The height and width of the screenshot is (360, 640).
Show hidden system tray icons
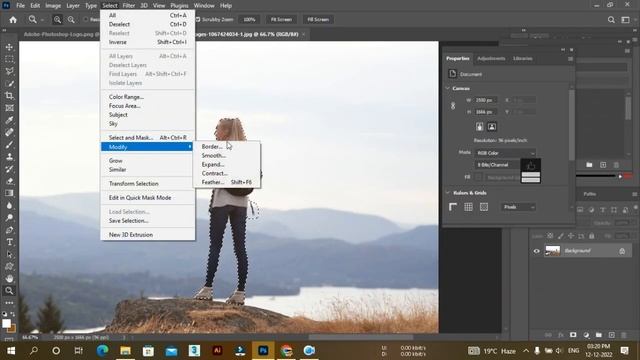tap(526, 351)
